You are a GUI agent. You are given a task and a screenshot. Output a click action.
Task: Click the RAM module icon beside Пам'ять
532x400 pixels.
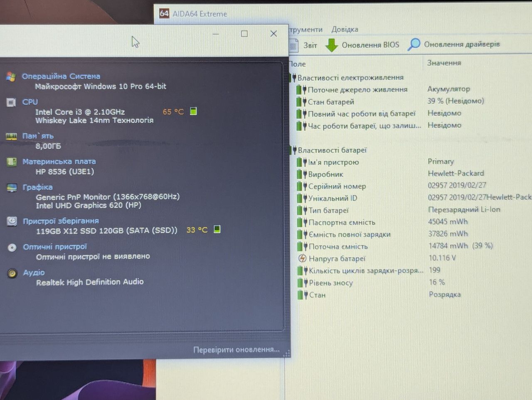[x=11, y=136]
